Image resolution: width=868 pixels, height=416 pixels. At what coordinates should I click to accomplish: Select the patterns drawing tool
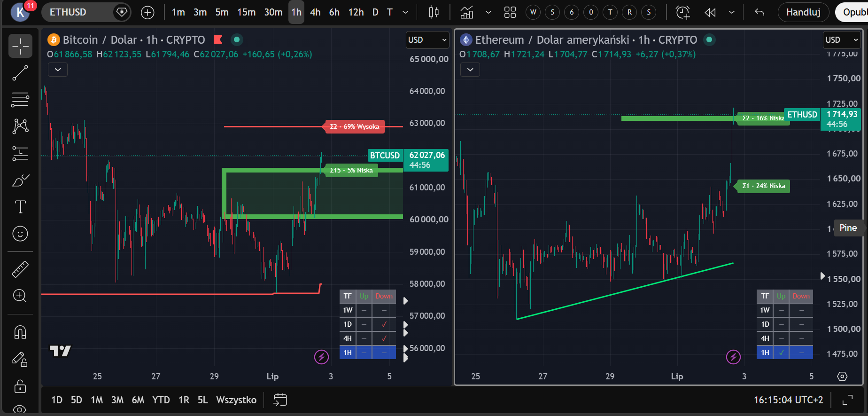pos(20,126)
